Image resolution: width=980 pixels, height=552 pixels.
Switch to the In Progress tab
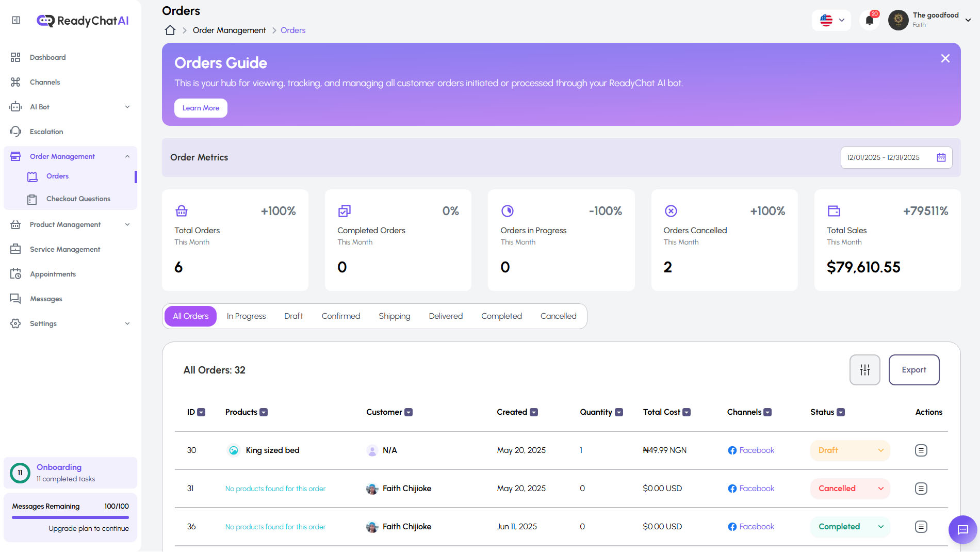coord(246,316)
